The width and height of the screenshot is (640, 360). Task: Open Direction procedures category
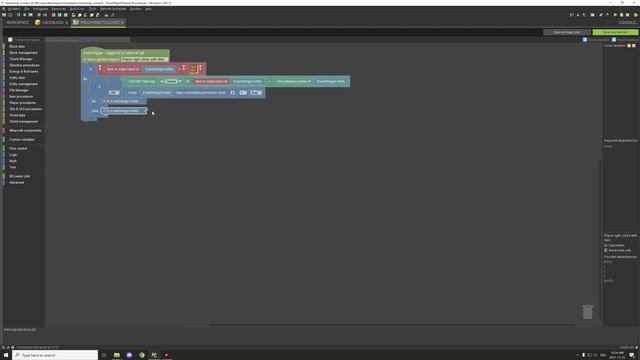[x=24, y=65]
